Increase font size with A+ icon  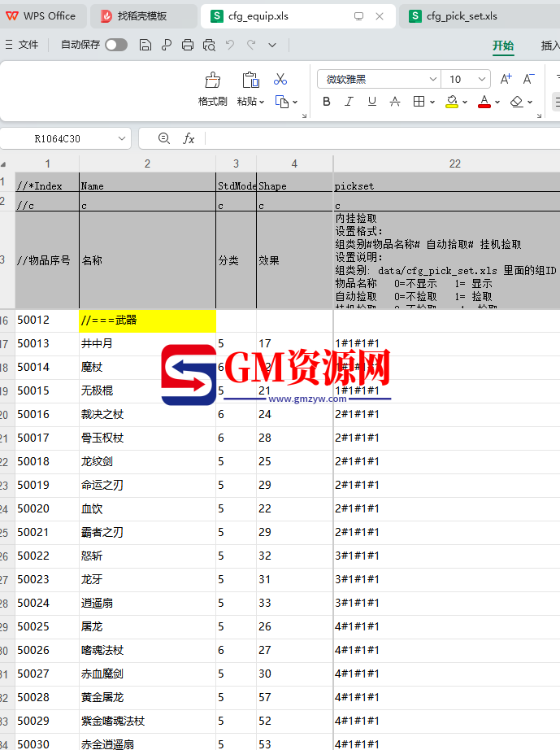tap(506, 79)
